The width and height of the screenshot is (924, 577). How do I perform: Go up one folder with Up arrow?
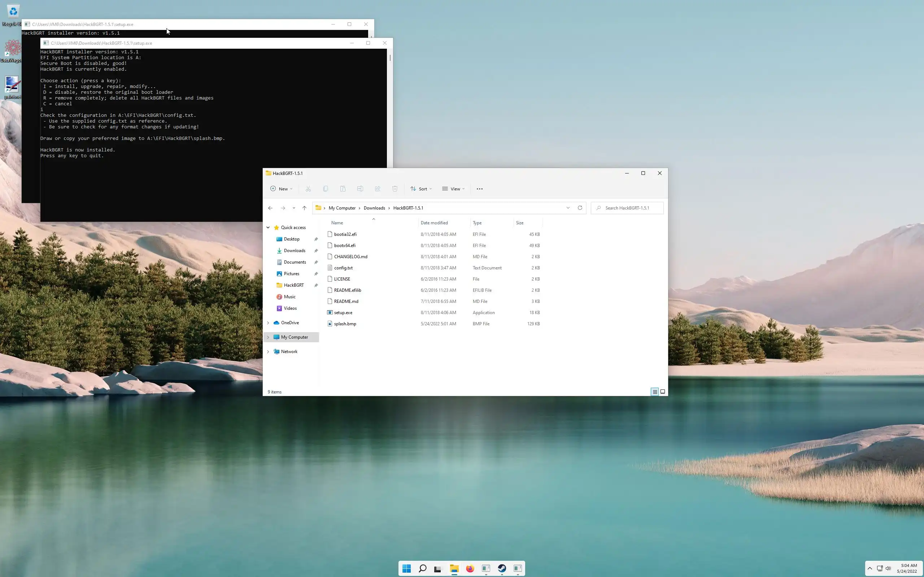pos(304,208)
